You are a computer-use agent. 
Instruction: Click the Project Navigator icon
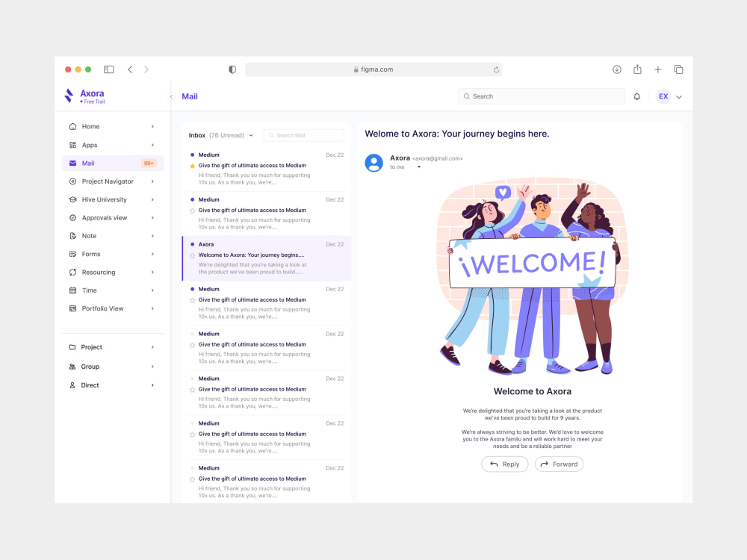click(72, 181)
